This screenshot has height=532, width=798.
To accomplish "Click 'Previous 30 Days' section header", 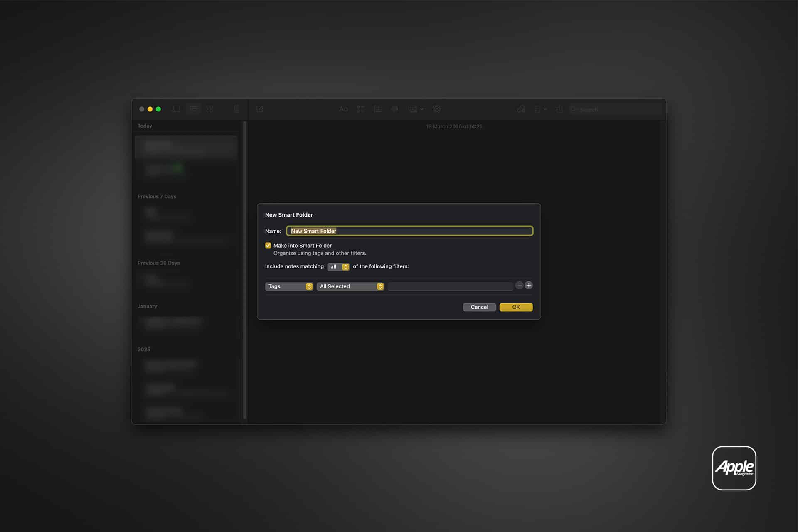I will point(158,263).
